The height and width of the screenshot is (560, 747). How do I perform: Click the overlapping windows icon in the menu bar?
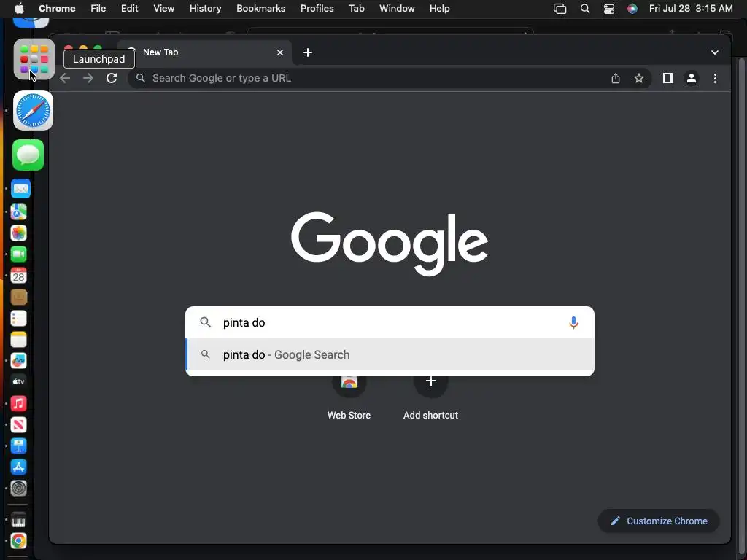coord(560,9)
